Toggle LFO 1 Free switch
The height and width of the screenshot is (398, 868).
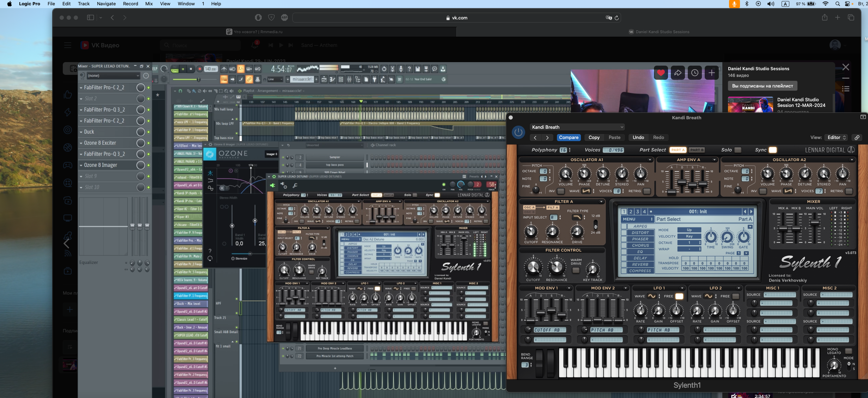click(x=679, y=296)
